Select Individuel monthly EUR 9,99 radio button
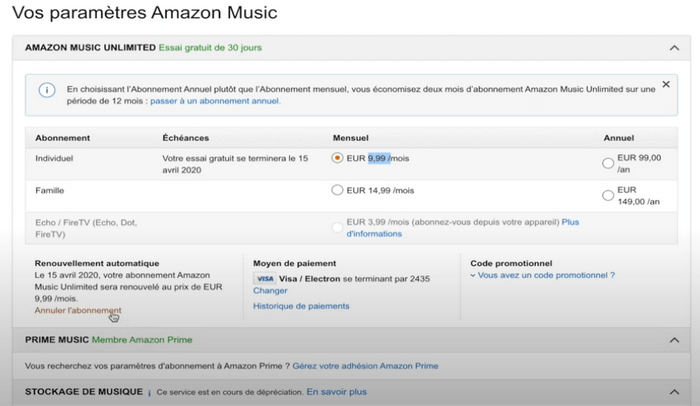700x406 pixels. point(337,158)
